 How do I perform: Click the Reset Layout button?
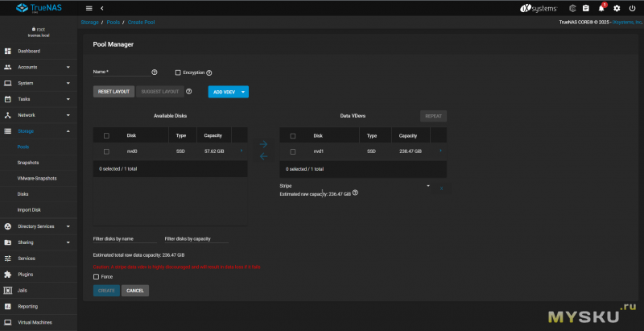tap(114, 92)
